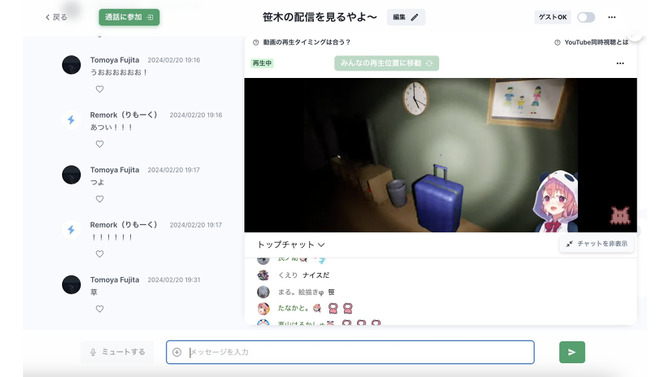Send message with green arrow button
670x377 pixels.
coord(572,352)
